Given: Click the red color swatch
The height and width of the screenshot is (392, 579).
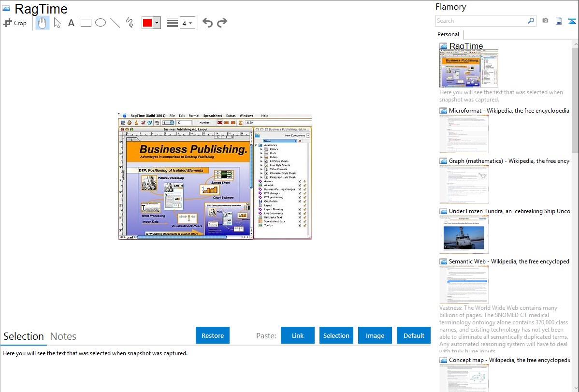Looking at the screenshot, I should tap(147, 23).
